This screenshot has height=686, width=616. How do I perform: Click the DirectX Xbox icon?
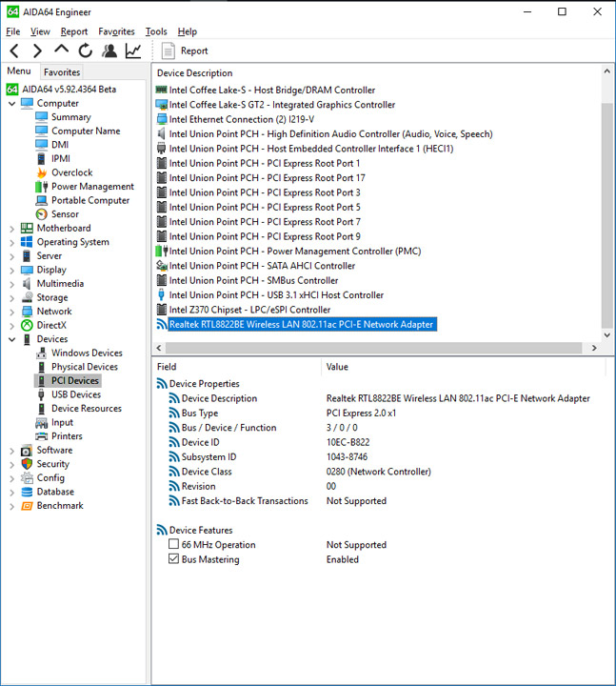pos(27,325)
